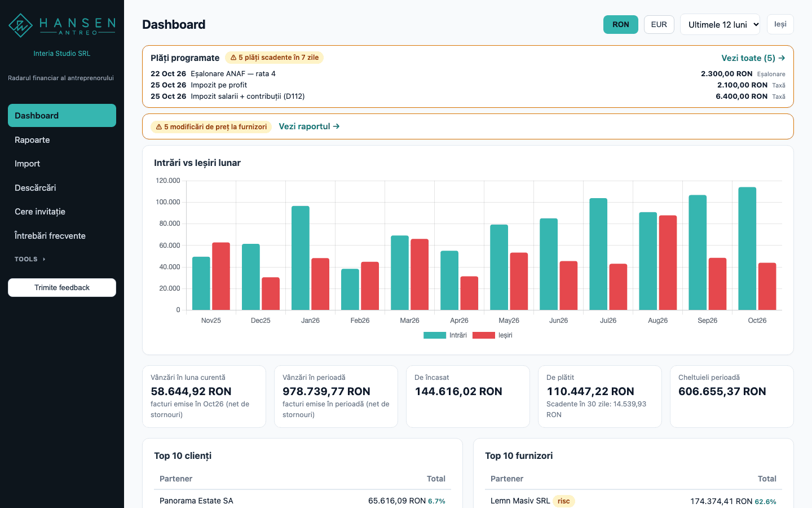Toggle the Intrări legend color swatch
The image size is (812, 508).
coord(435,335)
